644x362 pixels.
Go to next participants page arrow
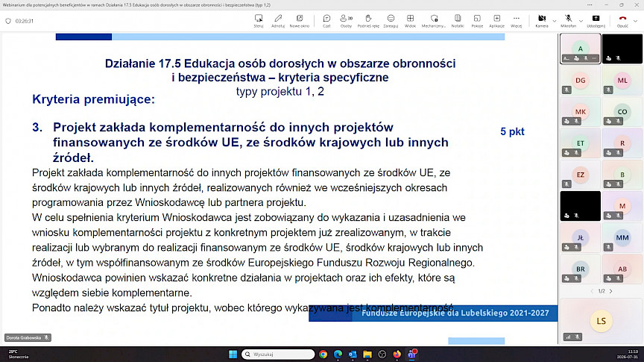coord(610,291)
